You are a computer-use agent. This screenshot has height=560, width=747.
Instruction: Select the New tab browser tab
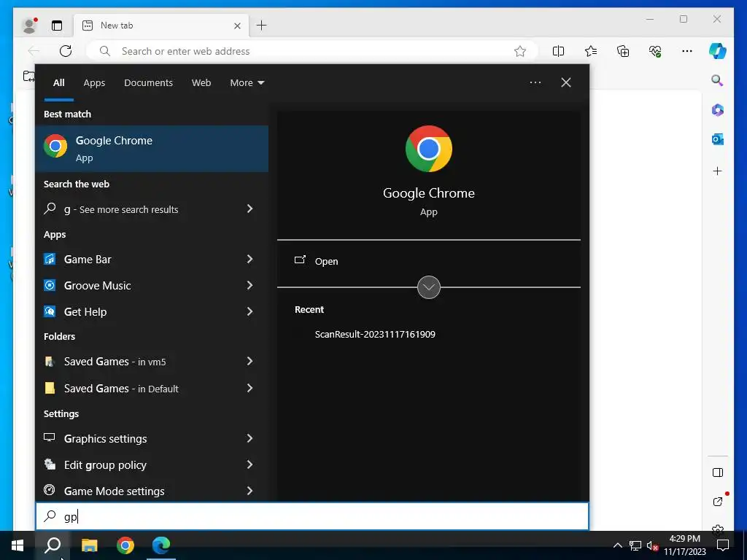tap(161, 26)
